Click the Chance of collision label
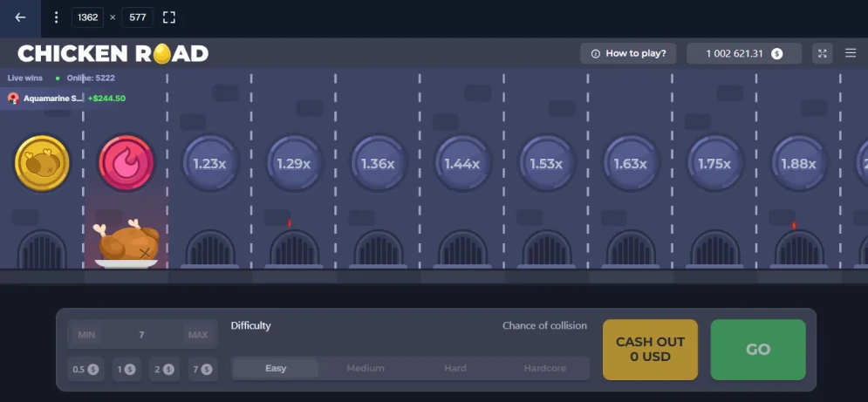 click(x=544, y=325)
